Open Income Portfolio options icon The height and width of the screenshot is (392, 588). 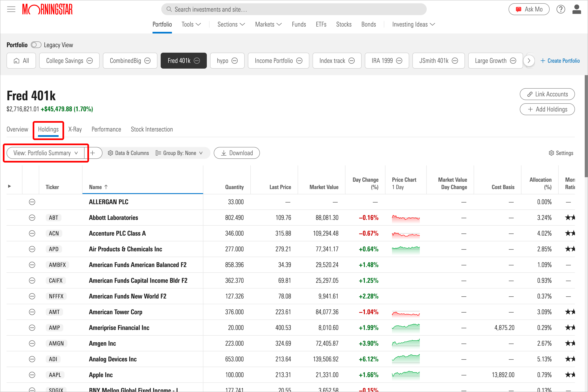coord(299,61)
